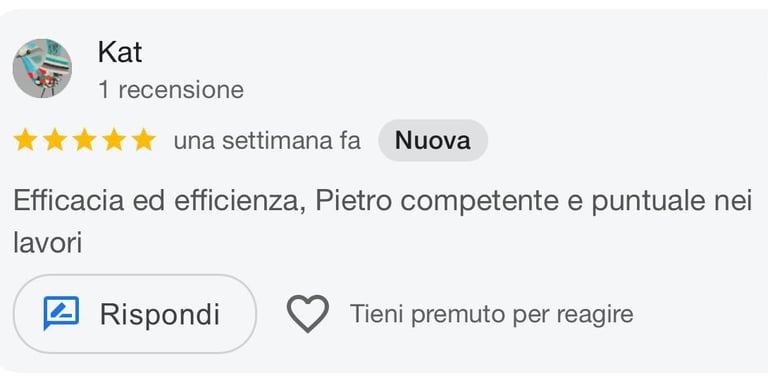Click the third yellow rating star
The width and height of the screenshot is (768, 383).
(85, 141)
